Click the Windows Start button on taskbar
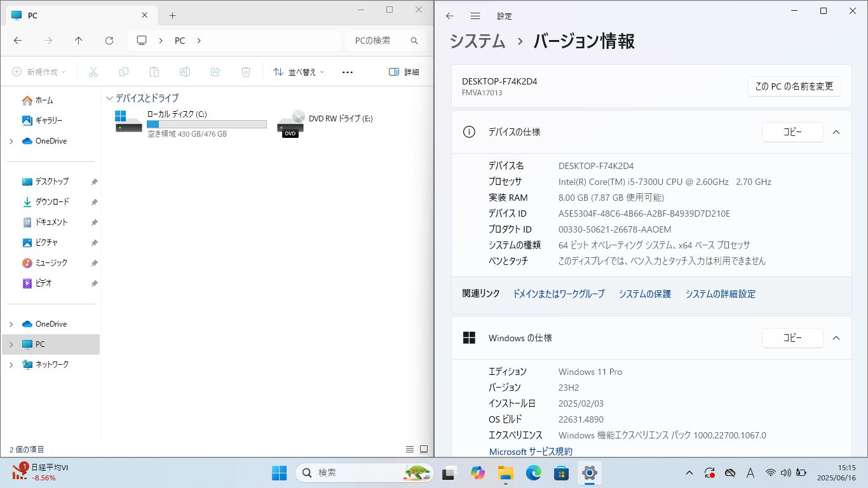The image size is (868, 488). click(279, 473)
